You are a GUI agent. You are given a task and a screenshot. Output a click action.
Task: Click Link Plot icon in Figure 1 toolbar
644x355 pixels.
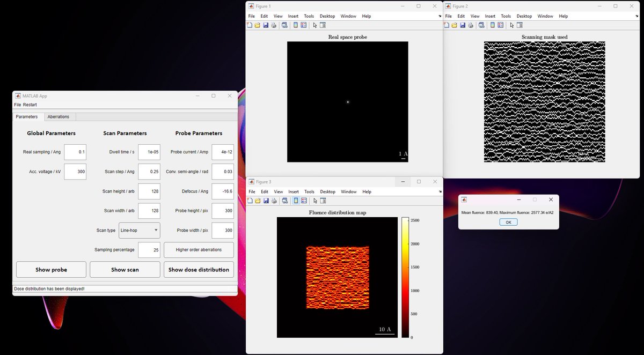284,25
